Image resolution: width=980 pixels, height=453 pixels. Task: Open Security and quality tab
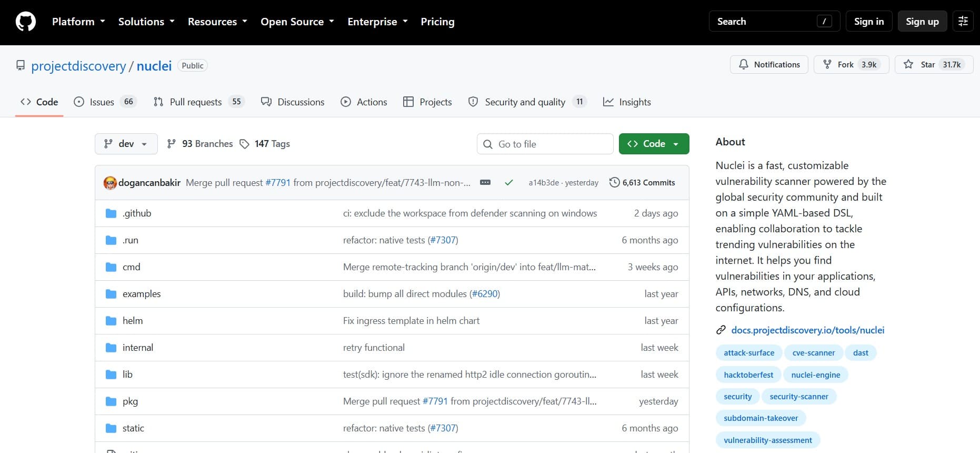[527, 102]
